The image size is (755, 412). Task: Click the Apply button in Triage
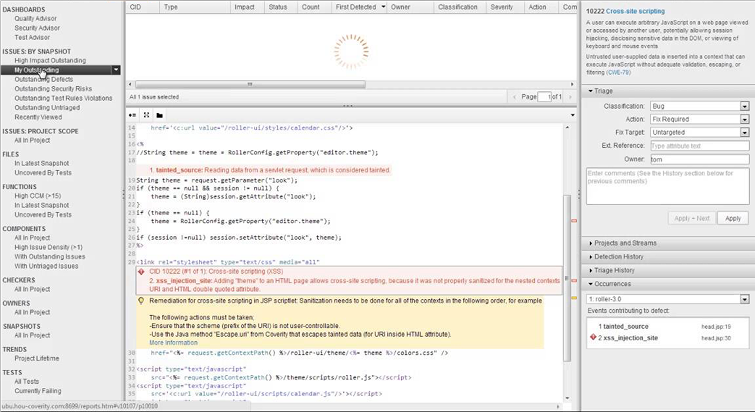tap(733, 218)
